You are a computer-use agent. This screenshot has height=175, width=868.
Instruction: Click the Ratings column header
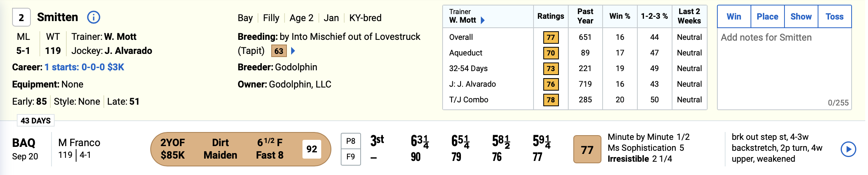(550, 16)
